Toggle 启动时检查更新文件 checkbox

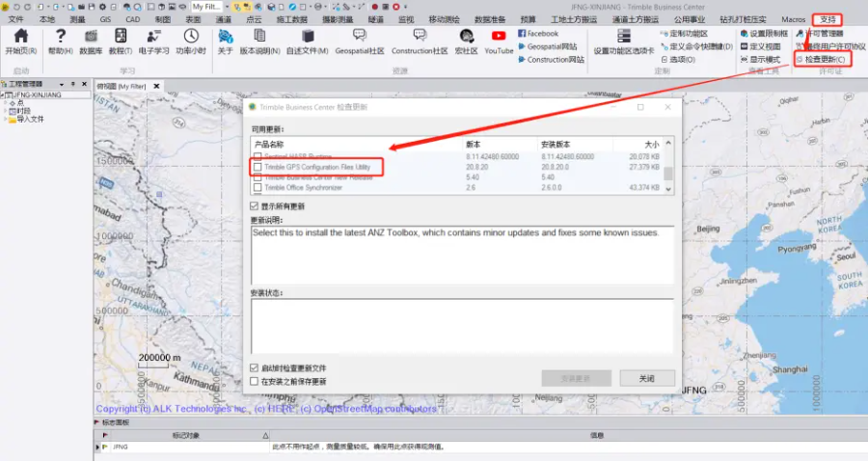click(254, 367)
